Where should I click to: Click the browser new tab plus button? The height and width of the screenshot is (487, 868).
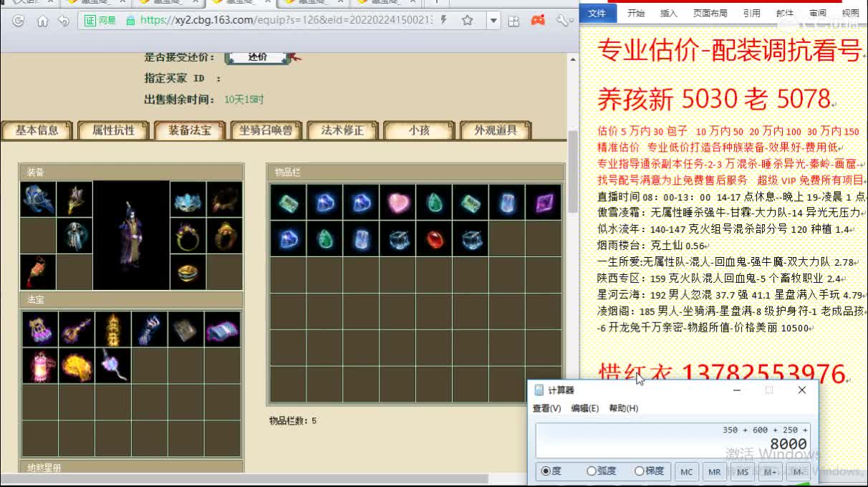click(437, 2)
